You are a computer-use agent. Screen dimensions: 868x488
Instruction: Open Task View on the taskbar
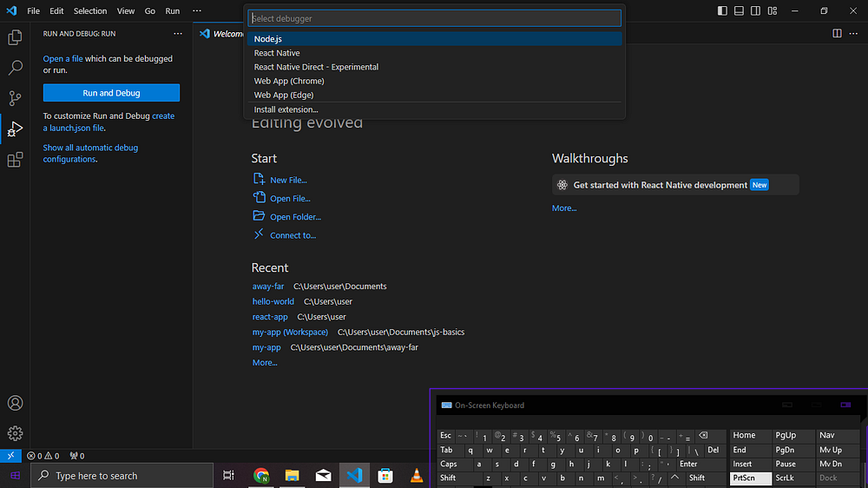pyautogui.click(x=228, y=475)
